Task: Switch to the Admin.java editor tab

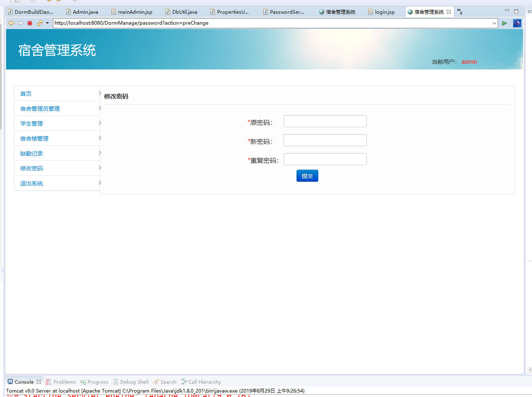Action: pos(85,12)
